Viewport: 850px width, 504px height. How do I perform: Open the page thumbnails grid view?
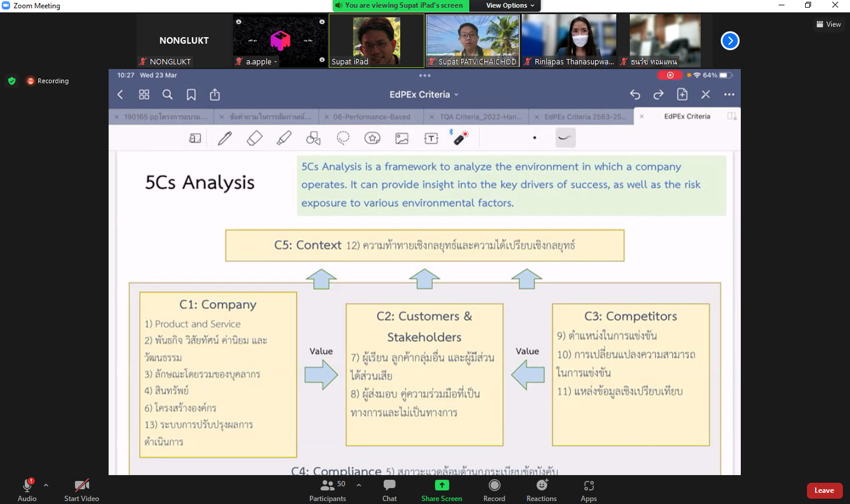pyautogui.click(x=144, y=94)
